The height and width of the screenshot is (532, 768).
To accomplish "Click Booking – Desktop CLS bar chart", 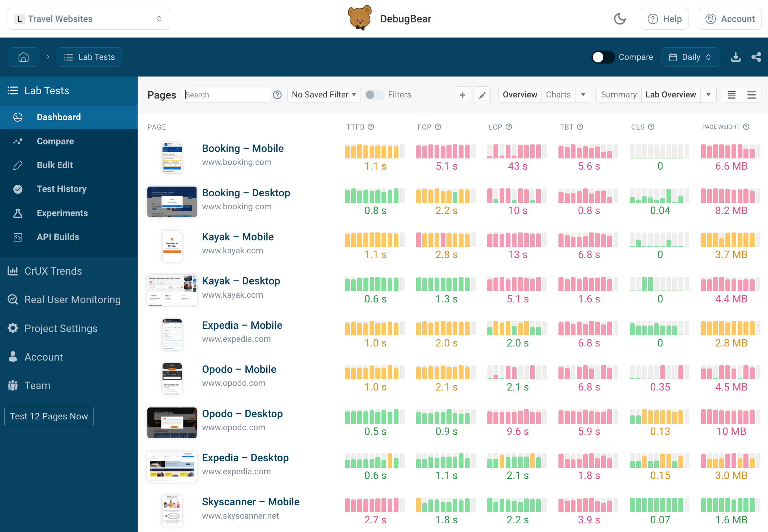I will (x=659, y=195).
